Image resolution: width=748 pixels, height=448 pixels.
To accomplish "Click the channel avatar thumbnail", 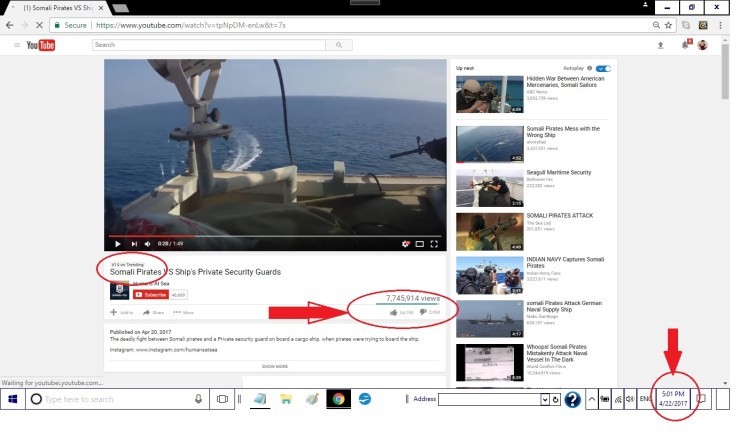I will click(119, 290).
